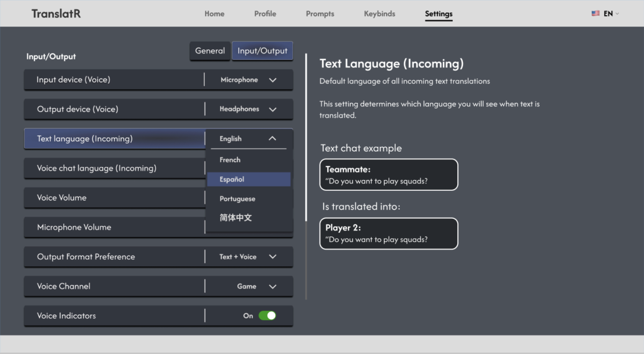Click the Teammate chat example box

coord(389,175)
